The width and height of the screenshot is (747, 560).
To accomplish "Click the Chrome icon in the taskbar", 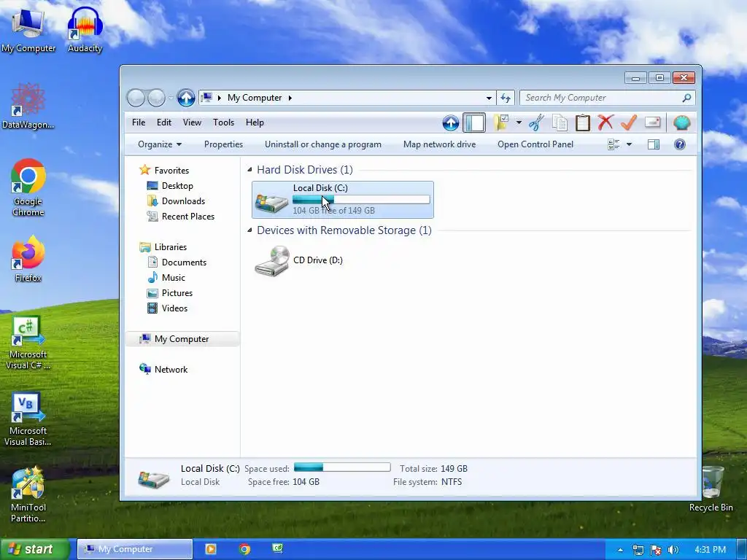I will click(244, 549).
